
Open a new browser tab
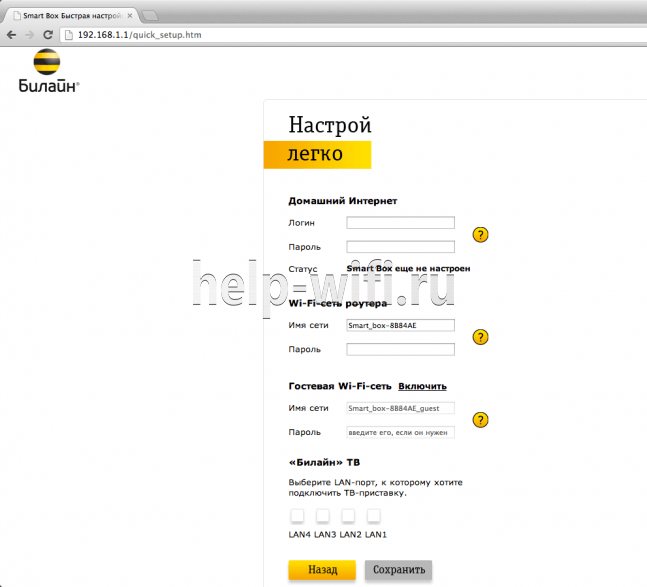pyautogui.click(x=149, y=16)
